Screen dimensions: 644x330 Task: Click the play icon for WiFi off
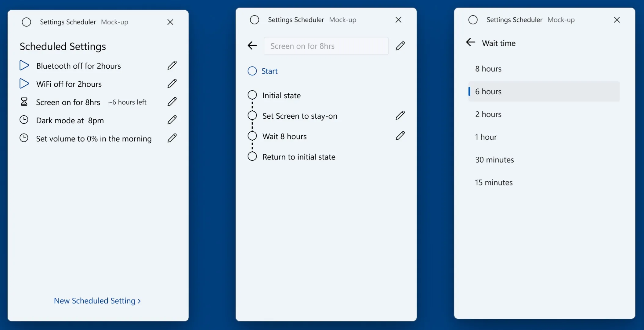point(24,84)
